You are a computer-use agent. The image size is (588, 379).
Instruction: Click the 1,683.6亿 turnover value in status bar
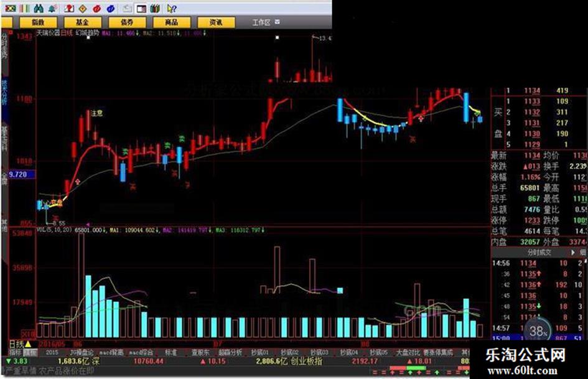[73, 362]
